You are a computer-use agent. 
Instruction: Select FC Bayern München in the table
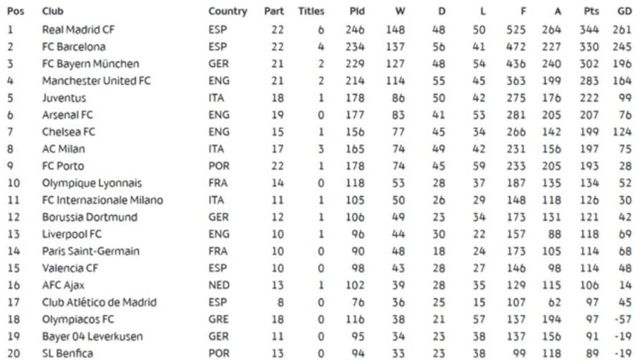pos(90,64)
